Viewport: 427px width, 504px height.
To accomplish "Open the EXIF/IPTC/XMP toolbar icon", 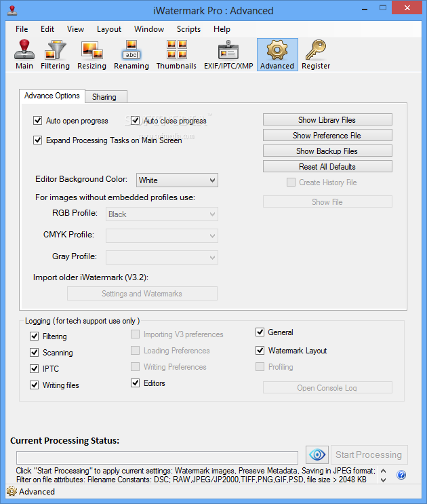I will [x=228, y=55].
